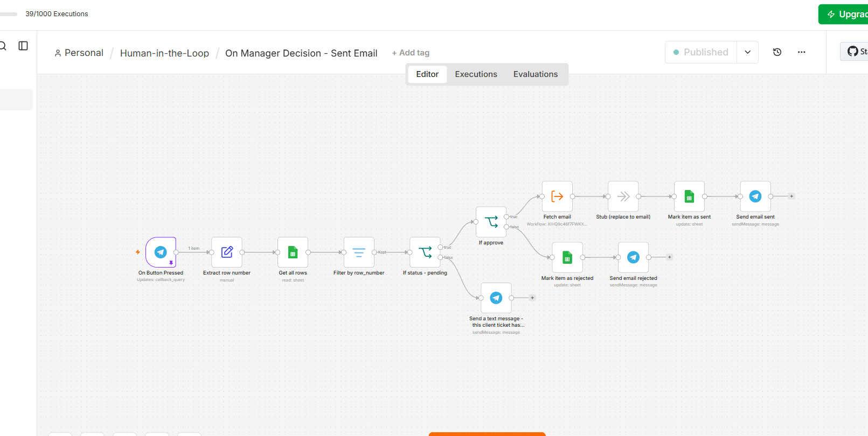Viewport: 868px width, 436px height.
Task: Click the 39/1000 Executions usage text
Action: [57, 14]
